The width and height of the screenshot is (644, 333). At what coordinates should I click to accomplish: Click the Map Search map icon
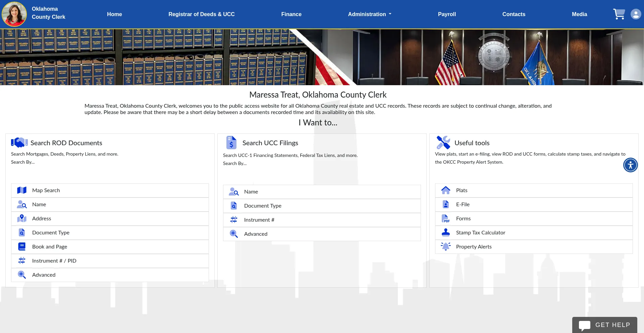click(x=22, y=190)
